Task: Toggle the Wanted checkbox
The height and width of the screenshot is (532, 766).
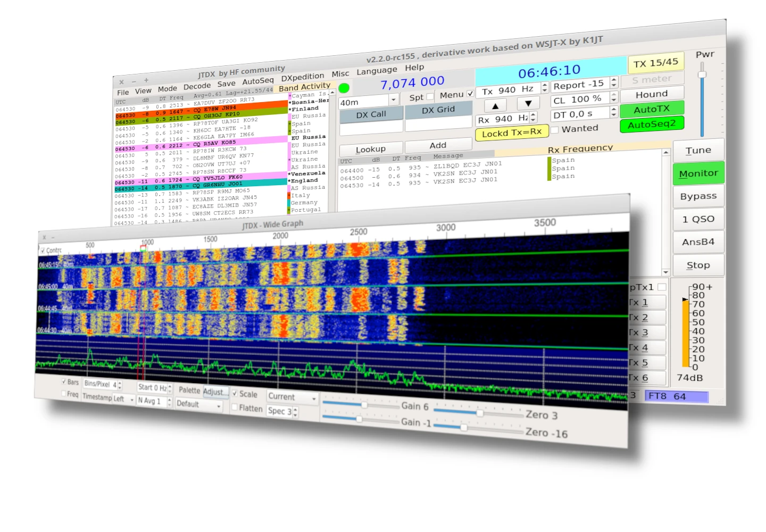Action: click(x=555, y=130)
